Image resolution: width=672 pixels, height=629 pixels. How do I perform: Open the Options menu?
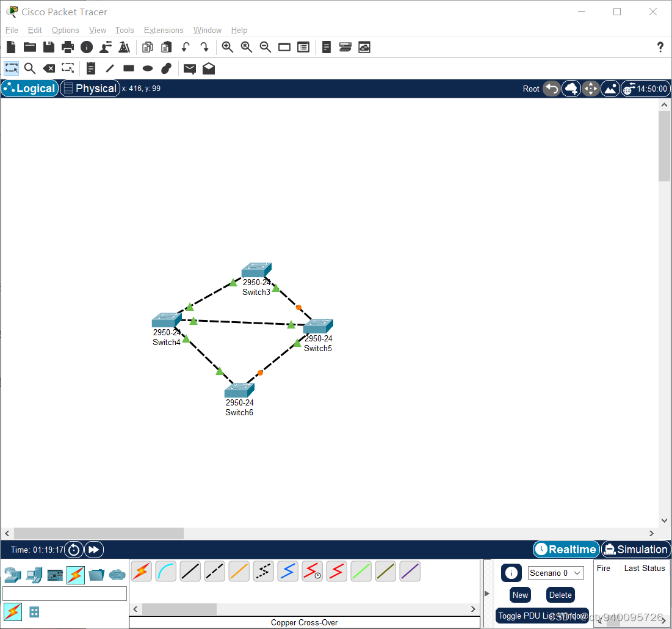point(65,30)
